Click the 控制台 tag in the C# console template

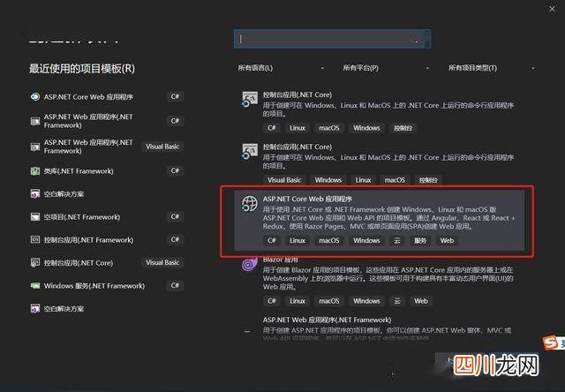click(403, 128)
